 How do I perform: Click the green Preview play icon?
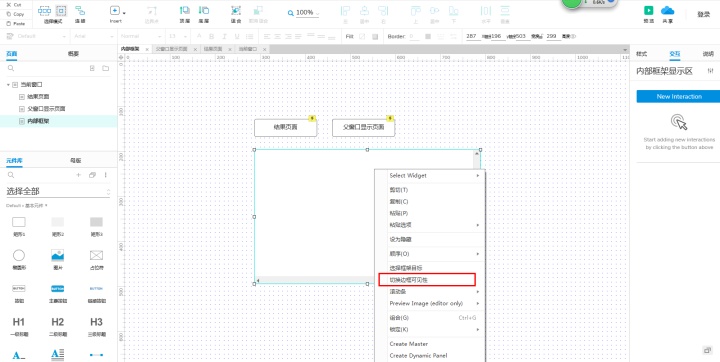tap(648, 10)
